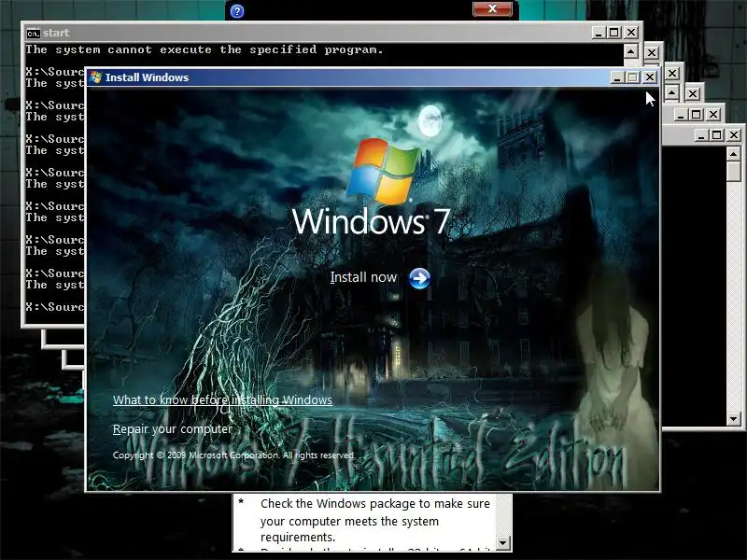The image size is (747, 560).
Task: Click the Windows 7 flag logo
Action: tap(384, 171)
